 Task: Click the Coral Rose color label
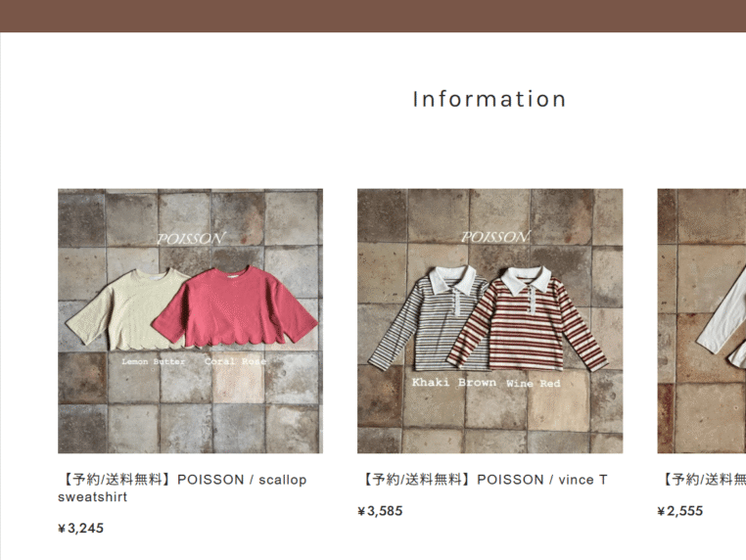click(235, 361)
